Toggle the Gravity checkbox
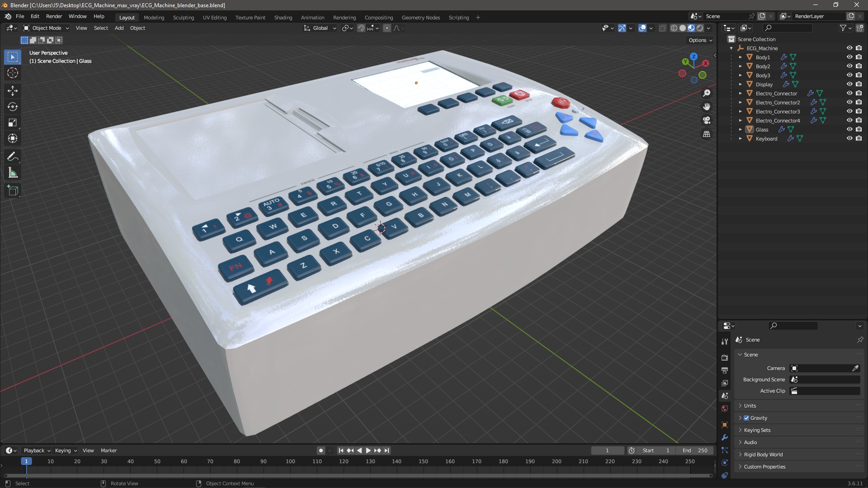868x488 pixels. coord(746,418)
